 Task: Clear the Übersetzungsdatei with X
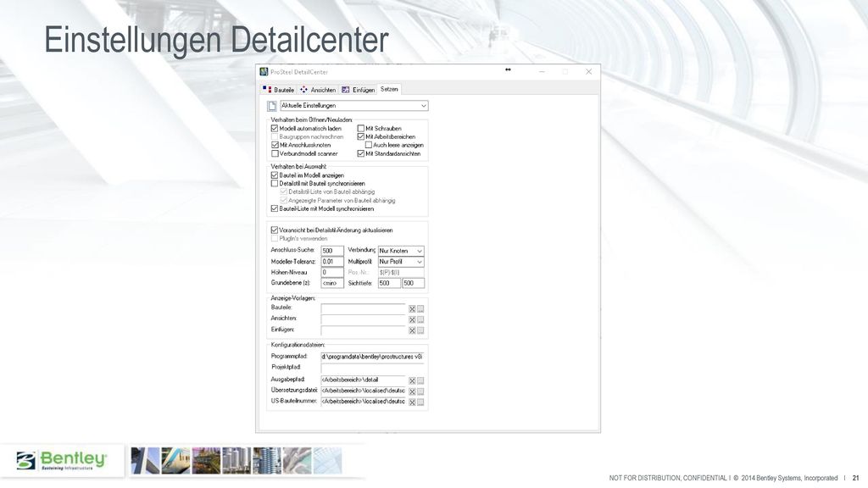(412, 391)
